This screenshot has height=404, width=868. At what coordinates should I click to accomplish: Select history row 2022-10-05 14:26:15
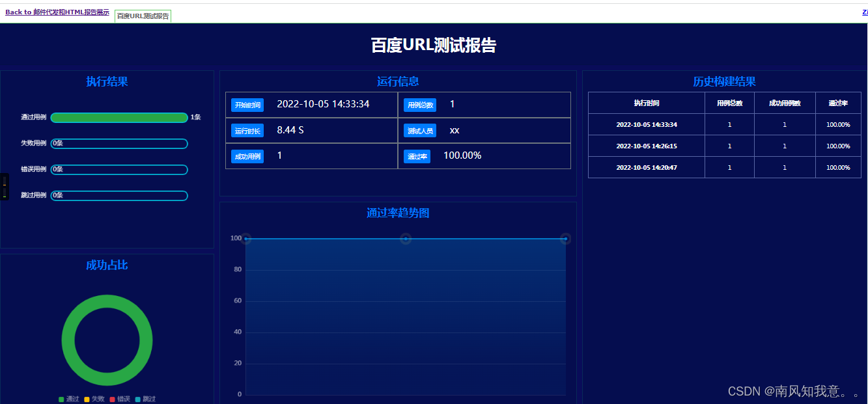click(725, 146)
